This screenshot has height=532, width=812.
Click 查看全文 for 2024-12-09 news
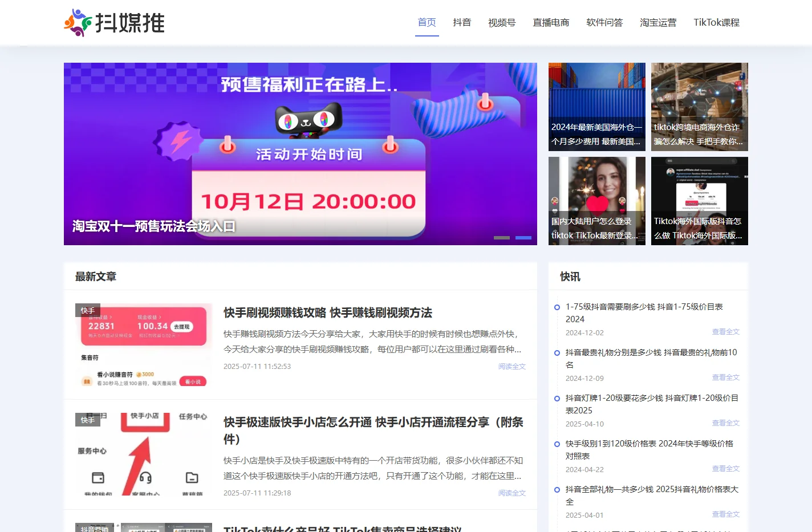pyautogui.click(x=726, y=377)
